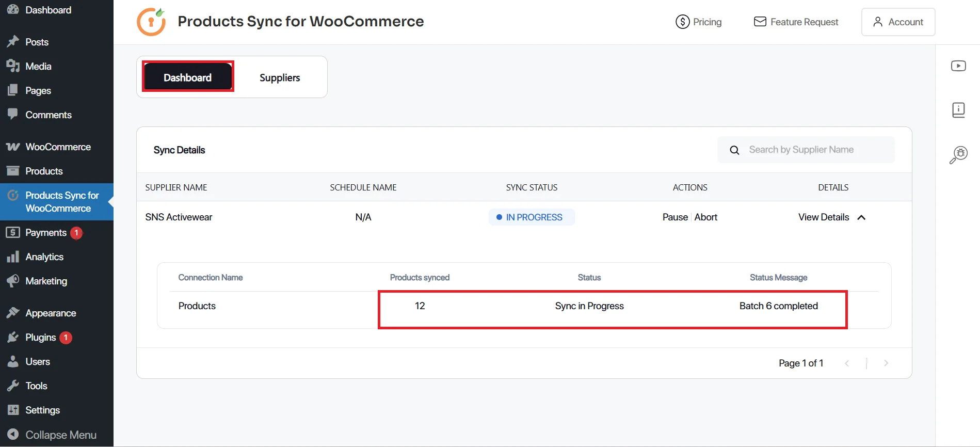Viewport: 980px width, 447px height.
Task: Click the Plugins plug icon
Action: click(13, 337)
